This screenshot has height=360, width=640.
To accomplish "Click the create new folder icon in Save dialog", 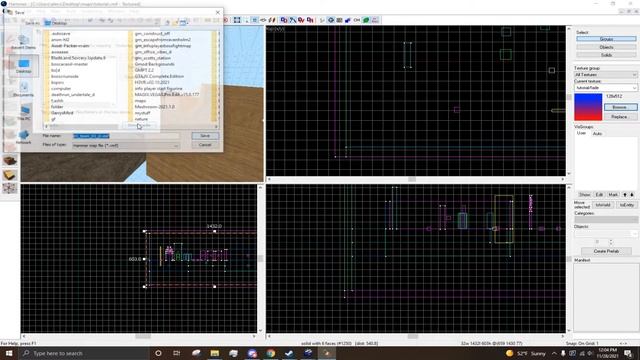I will [x=175, y=23].
